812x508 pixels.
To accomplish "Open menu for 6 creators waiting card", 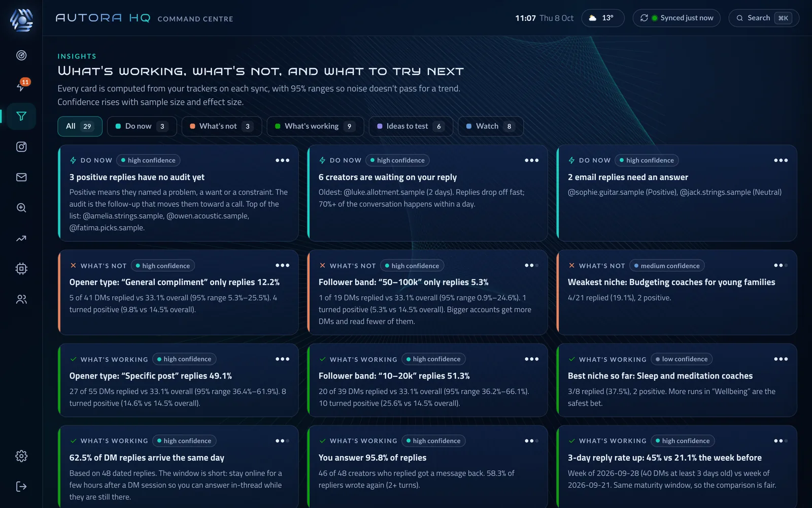I will tap(532, 161).
